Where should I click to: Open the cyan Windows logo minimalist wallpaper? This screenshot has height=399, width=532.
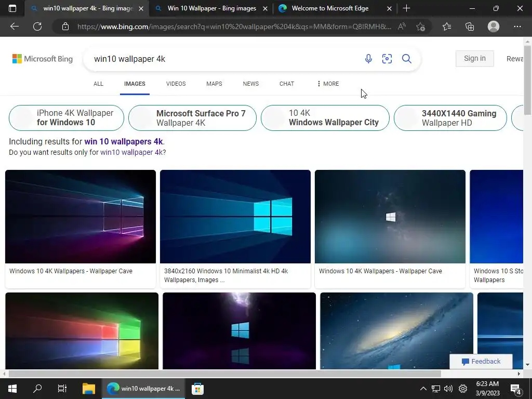(235, 217)
